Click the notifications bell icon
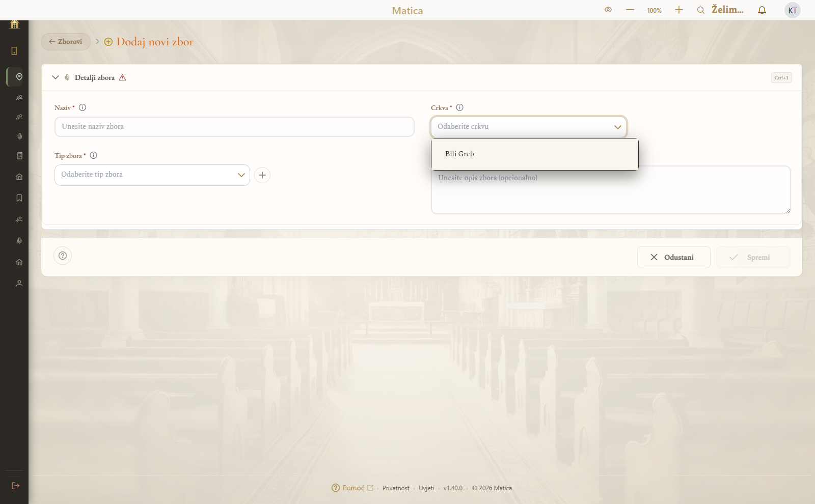815x504 pixels. (x=762, y=10)
